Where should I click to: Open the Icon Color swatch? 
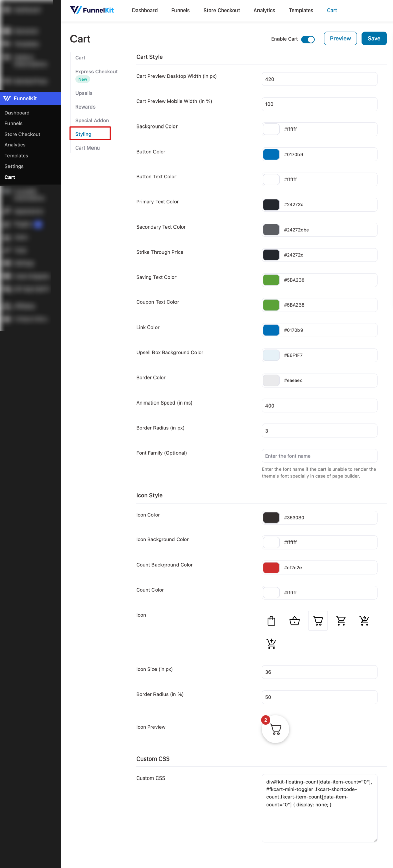[271, 518]
